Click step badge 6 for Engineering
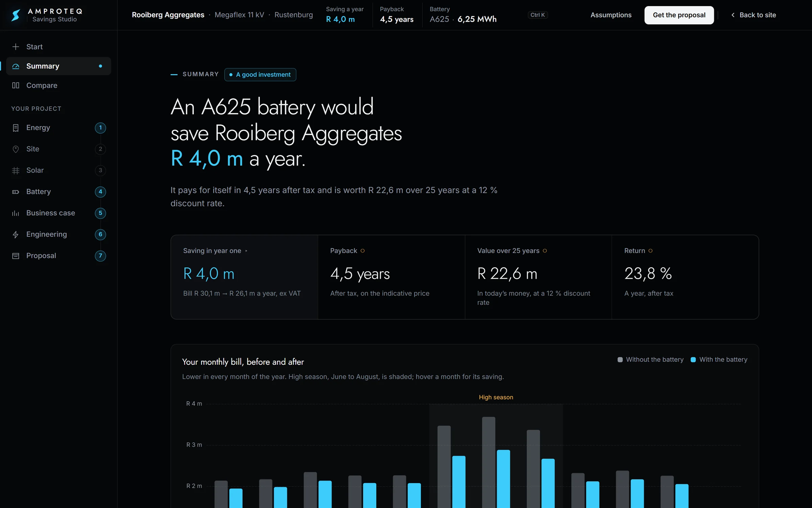Screen dimensions: 812x508 [x=100, y=234]
